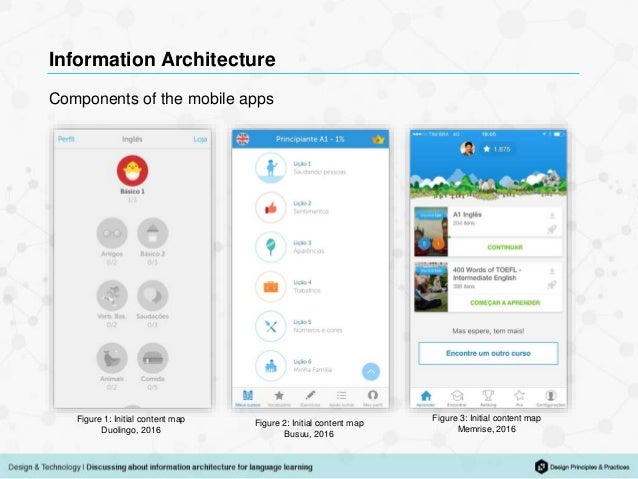
Task: Click CONTINUAR on the A1 Inglês course
Action: click(505, 247)
